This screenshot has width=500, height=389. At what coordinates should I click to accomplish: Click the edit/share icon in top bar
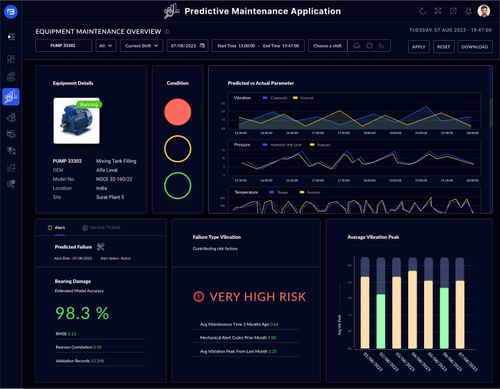click(x=453, y=11)
